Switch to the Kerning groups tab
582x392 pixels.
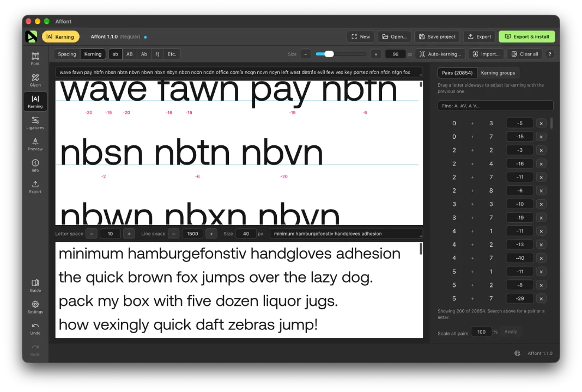click(498, 73)
